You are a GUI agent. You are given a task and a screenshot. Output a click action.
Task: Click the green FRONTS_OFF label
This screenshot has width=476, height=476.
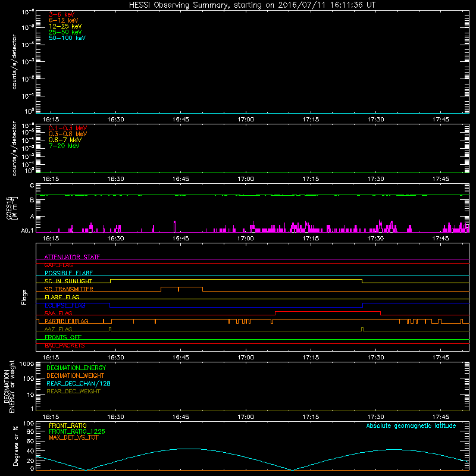click(63, 337)
